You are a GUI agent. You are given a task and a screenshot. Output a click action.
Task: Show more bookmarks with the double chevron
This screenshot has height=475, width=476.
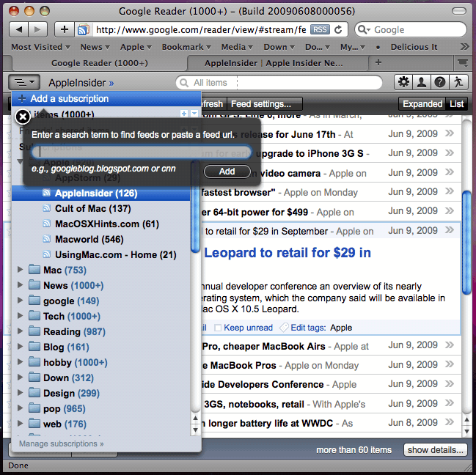pos(464,46)
